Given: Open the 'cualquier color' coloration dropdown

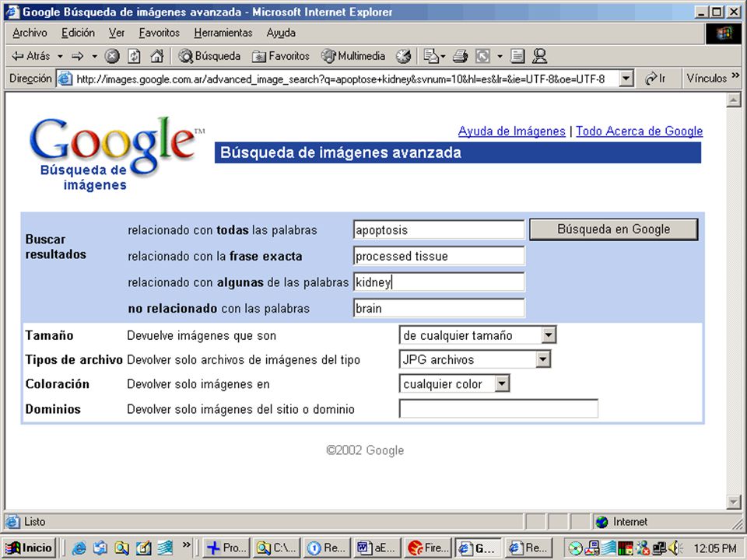Looking at the screenshot, I should click(454, 383).
